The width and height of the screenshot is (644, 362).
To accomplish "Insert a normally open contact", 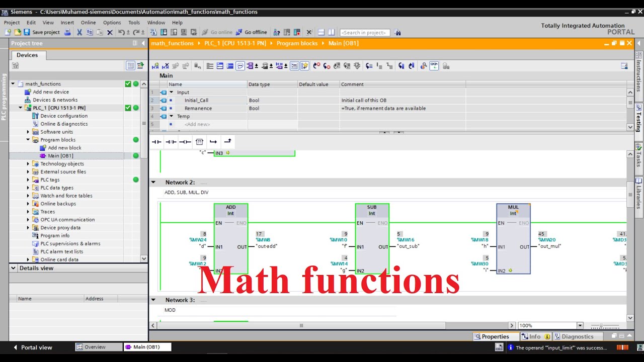I will click(x=156, y=142).
